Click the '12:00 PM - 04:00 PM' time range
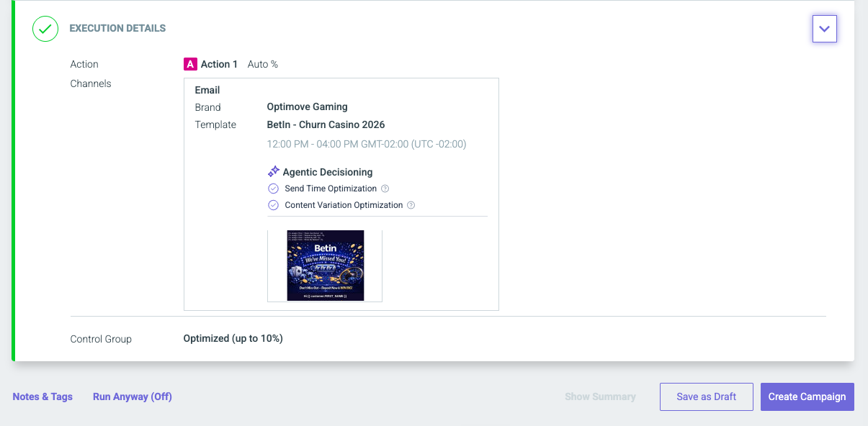This screenshot has width=868, height=426. [x=367, y=144]
